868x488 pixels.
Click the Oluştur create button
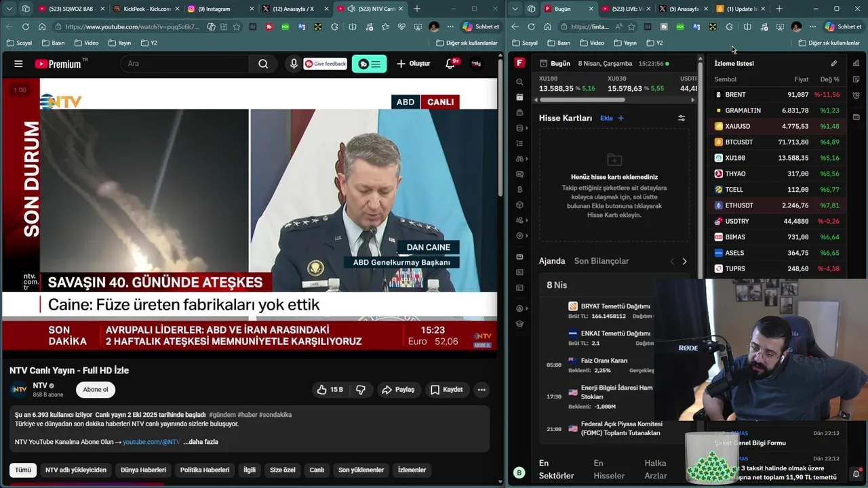413,64
